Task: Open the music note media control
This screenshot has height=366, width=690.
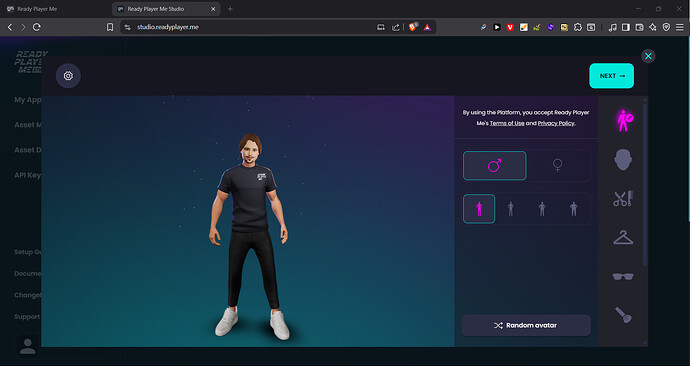Action: coord(612,27)
